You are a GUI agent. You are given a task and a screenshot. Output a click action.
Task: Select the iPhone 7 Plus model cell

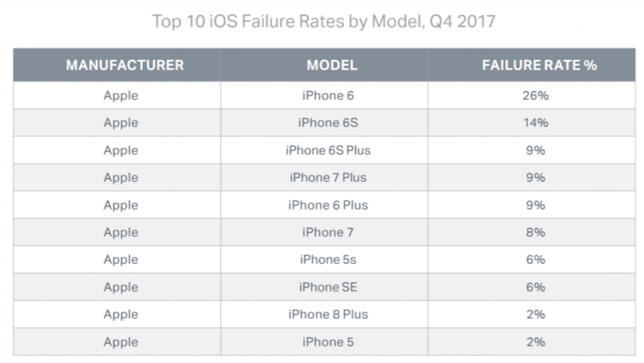[x=328, y=177]
